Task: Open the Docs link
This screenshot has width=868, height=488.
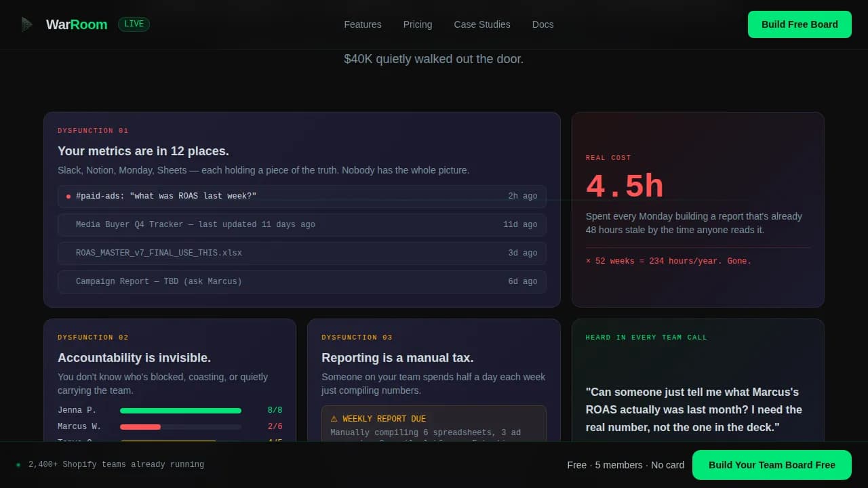Action: click(542, 24)
